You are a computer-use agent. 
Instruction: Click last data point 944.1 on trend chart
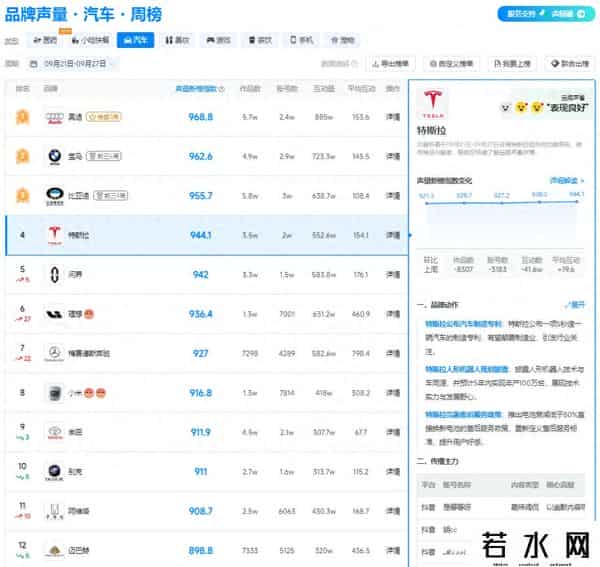[x=577, y=200]
